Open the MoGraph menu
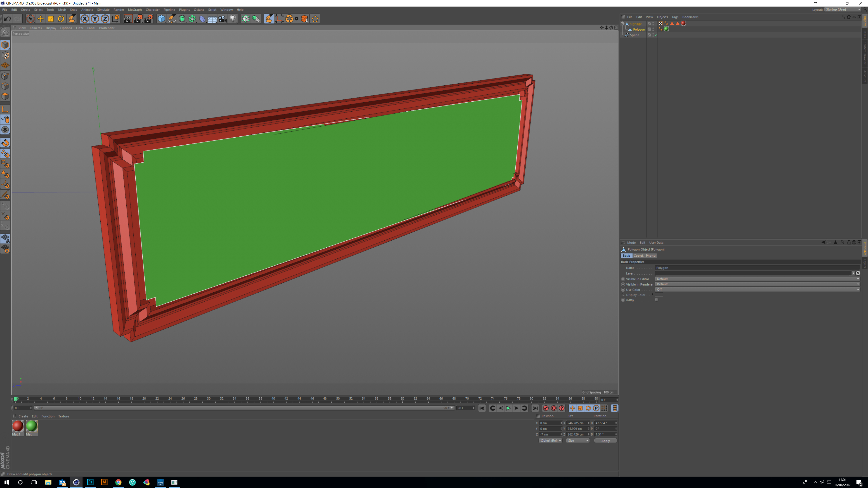 (135, 10)
